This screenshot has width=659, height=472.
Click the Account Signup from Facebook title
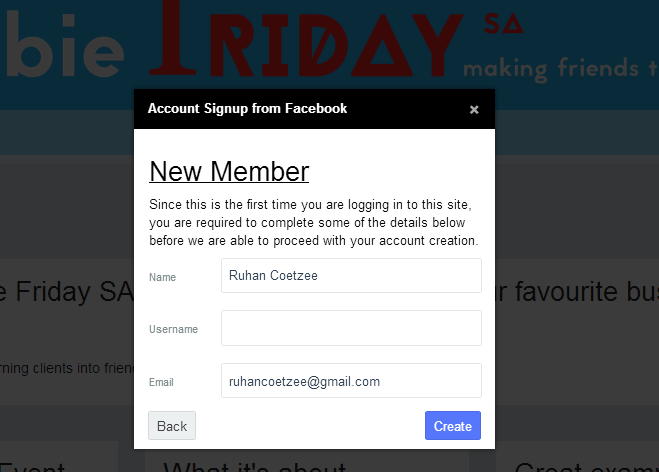pos(248,108)
